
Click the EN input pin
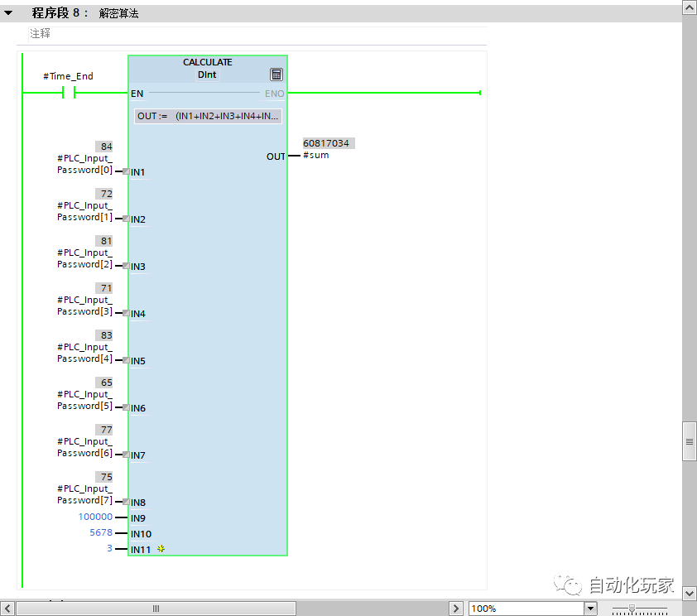click(137, 94)
